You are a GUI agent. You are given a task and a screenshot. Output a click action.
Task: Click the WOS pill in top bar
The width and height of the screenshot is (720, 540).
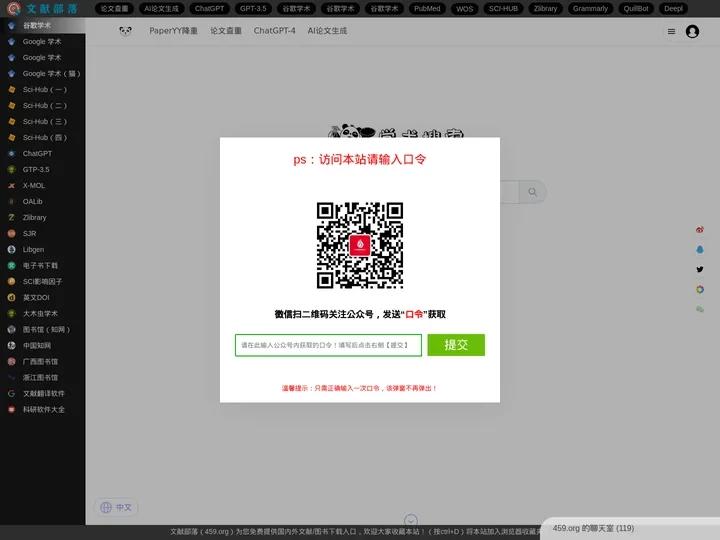click(x=465, y=8)
